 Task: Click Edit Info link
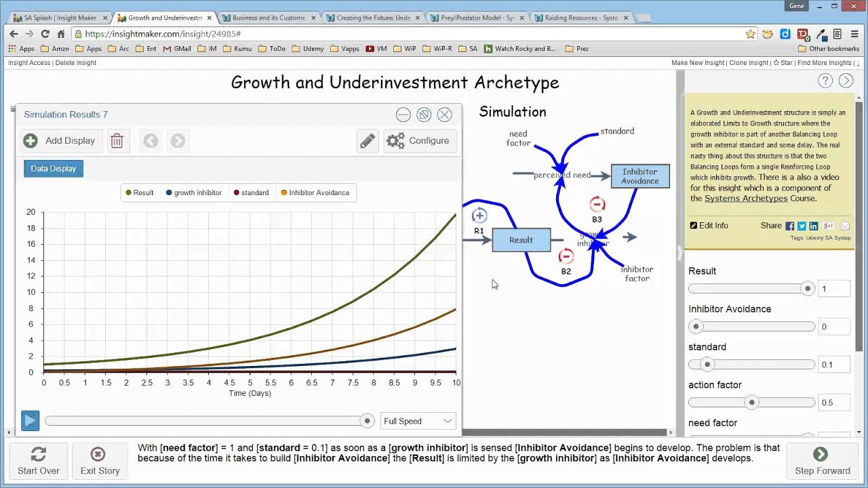click(x=709, y=226)
